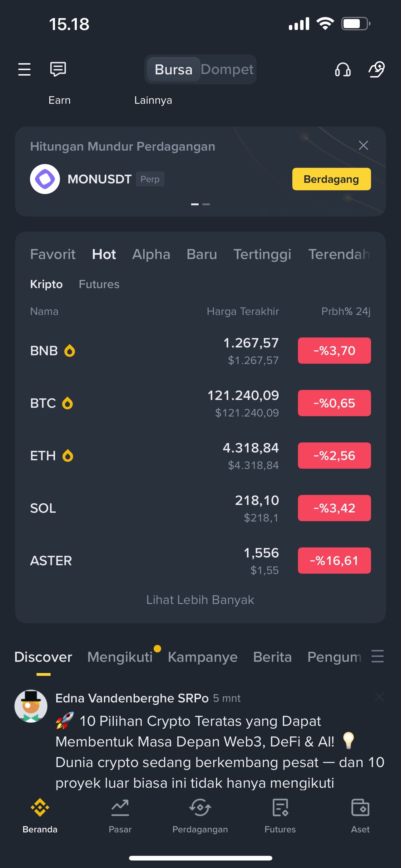
Task: Open the Lainnya shortcuts menu
Action: tap(153, 100)
